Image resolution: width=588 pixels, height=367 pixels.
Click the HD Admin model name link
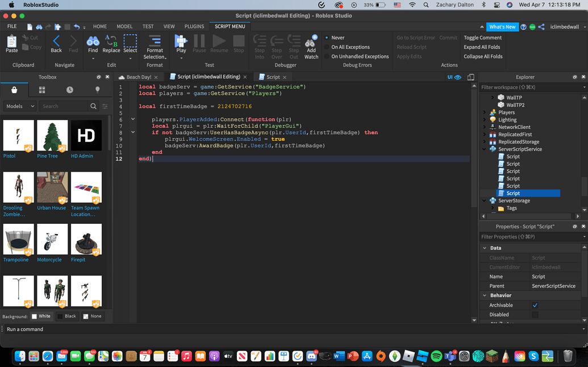82,156
